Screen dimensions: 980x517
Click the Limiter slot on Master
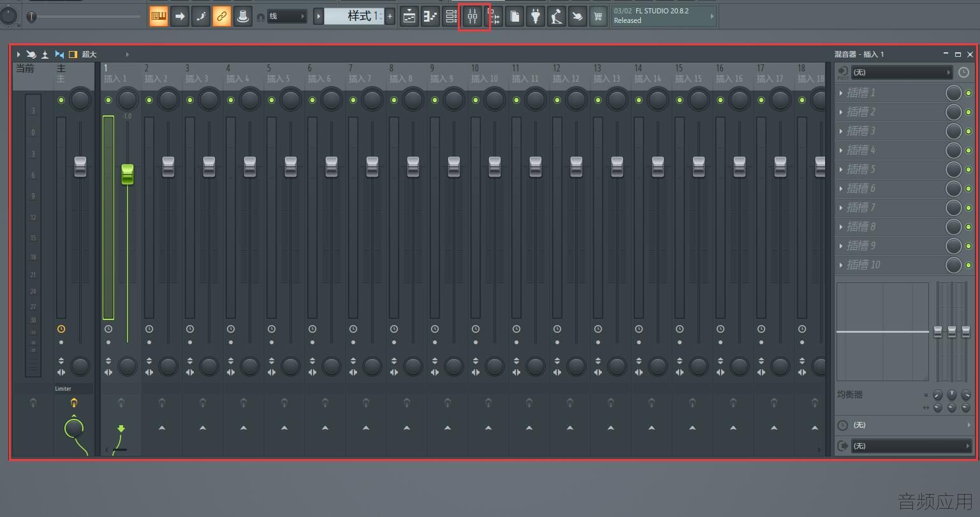[73, 388]
